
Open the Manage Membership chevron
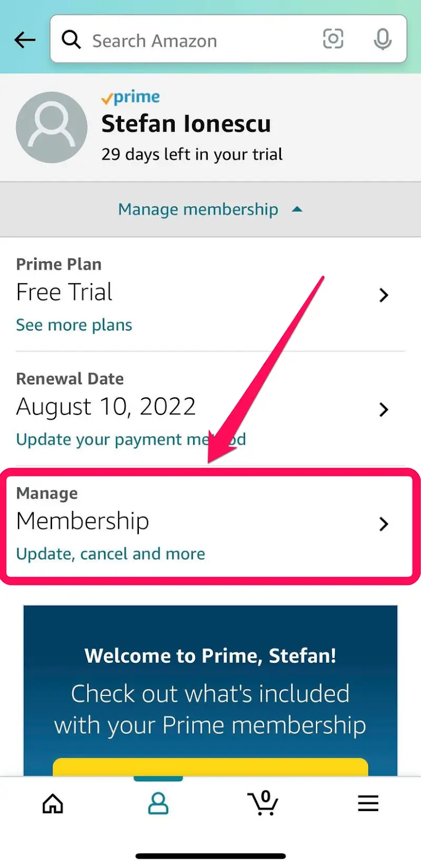(384, 524)
